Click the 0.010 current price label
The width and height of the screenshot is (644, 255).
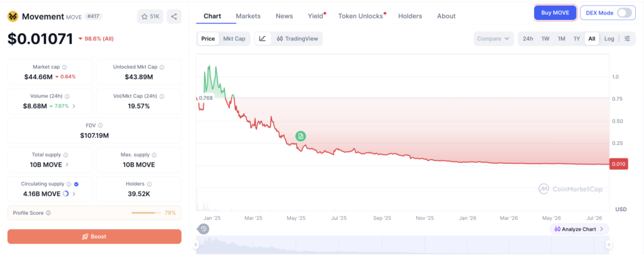tap(619, 164)
